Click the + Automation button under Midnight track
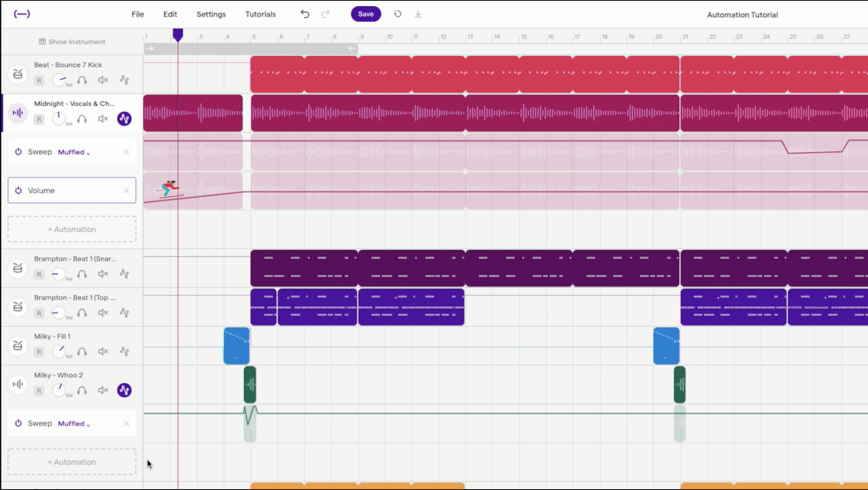Viewport: 868px width, 490px height. pos(72,229)
